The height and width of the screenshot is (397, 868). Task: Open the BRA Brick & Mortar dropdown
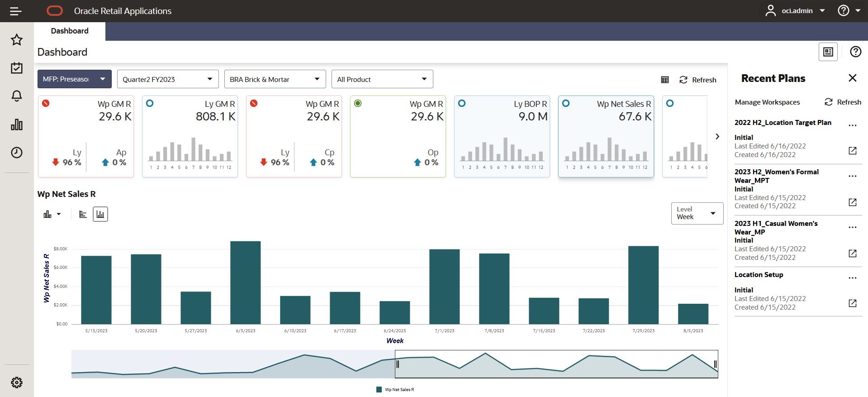(275, 79)
